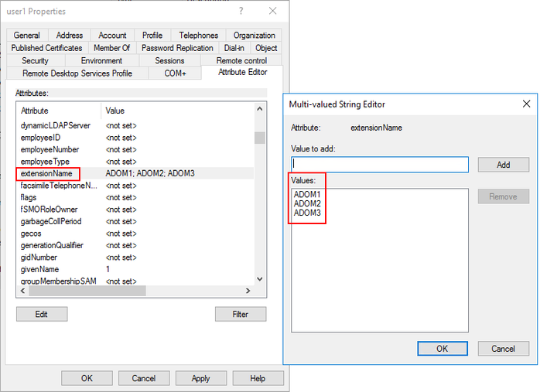Screen dimensions: 540x392
Task: Open Published Certificates tab
Action: coord(47,48)
